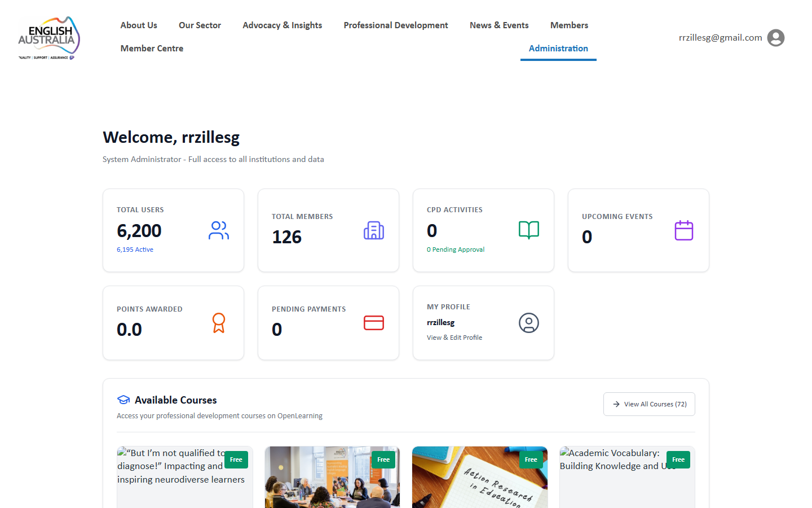Click the System Administrator access description
The width and height of the screenshot is (812, 508).
[213, 159]
